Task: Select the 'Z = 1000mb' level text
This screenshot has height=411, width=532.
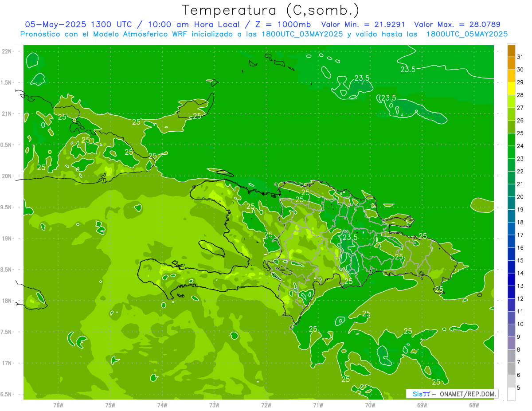Action: pyautogui.click(x=282, y=24)
